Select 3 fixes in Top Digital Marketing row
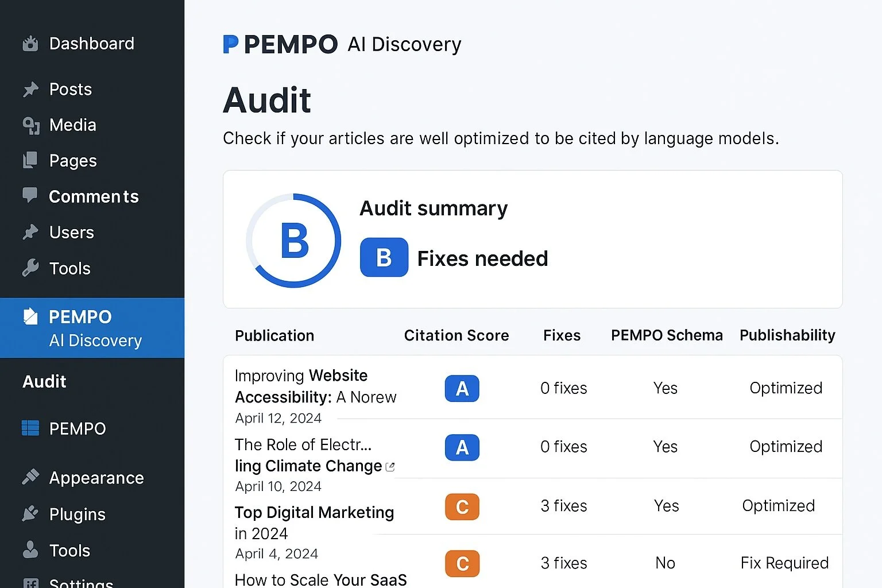This screenshot has height=588, width=882. tap(563, 506)
